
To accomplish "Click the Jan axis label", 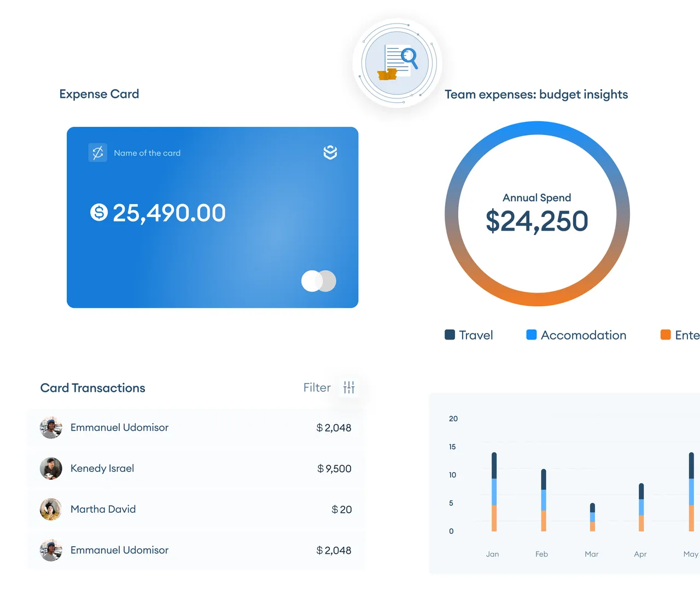I will click(x=492, y=554).
